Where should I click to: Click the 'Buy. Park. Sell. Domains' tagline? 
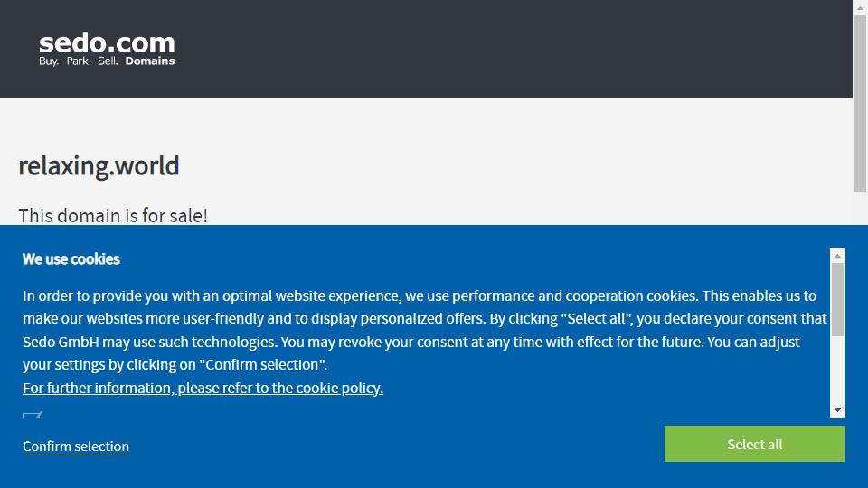pos(107,61)
